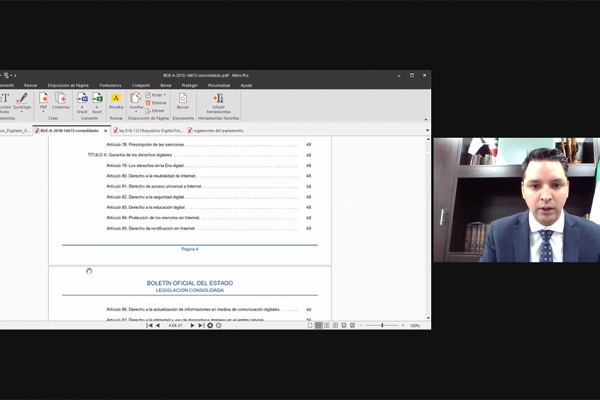Switch to reglamento del parlamento tab

point(215,131)
